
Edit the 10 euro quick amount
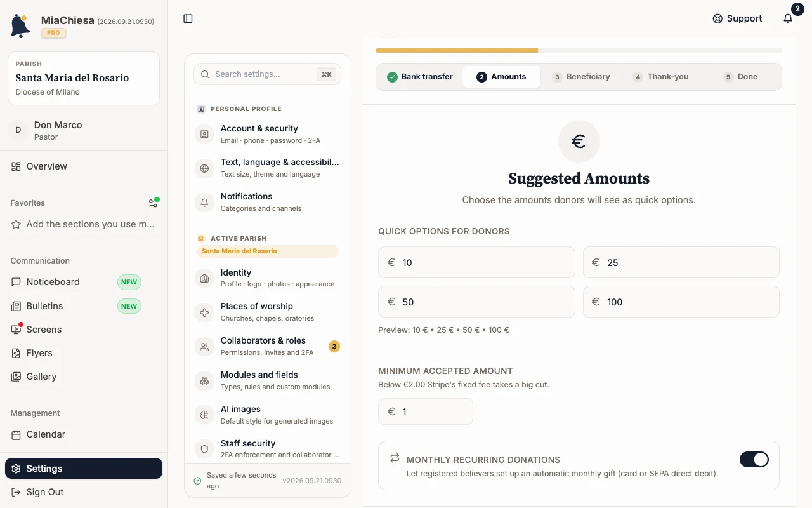click(476, 262)
